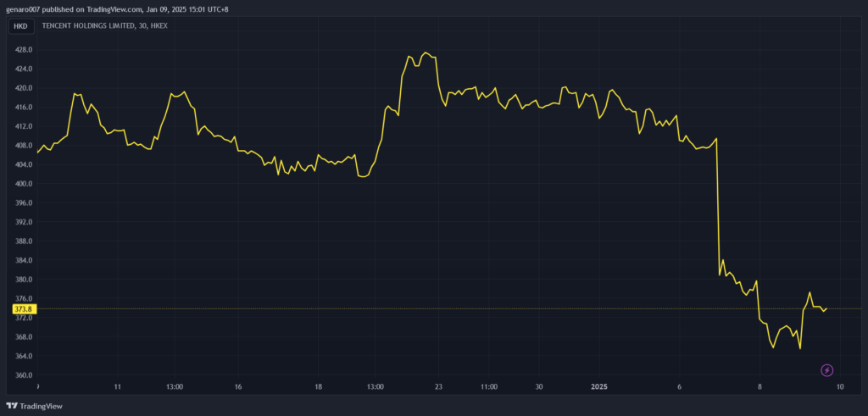
Task: Click the 400.0 price axis label
Action: click(24, 184)
